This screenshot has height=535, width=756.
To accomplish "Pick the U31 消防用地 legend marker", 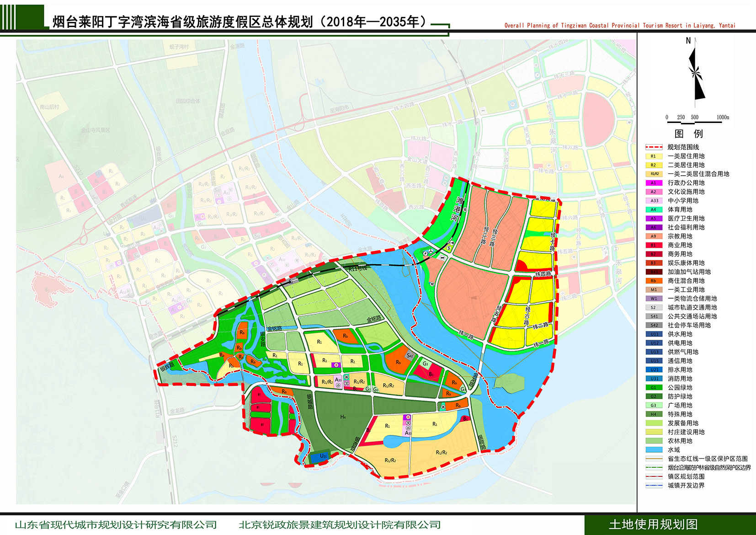I will point(654,379).
